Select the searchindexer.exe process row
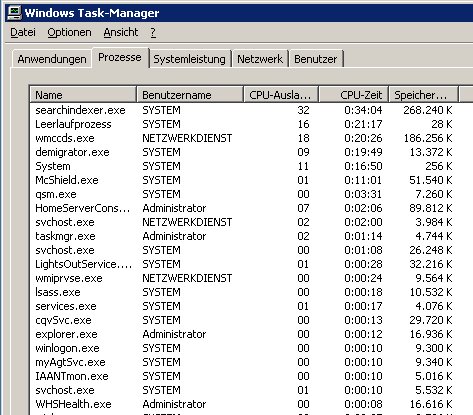 point(244,110)
